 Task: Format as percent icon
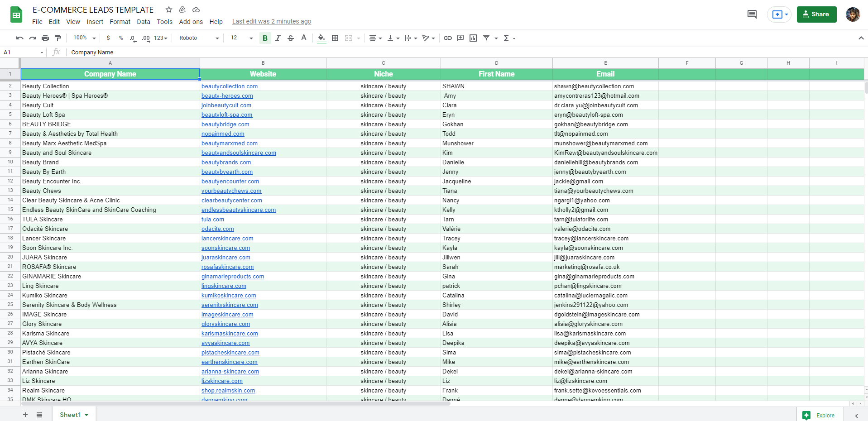click(x=121, y=38)
